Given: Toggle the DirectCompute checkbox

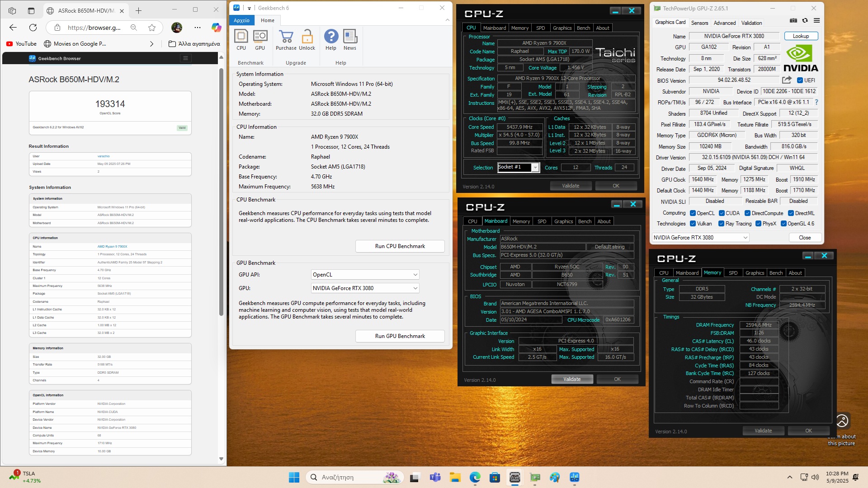Looking at the screenshot, I should (748, 213).
